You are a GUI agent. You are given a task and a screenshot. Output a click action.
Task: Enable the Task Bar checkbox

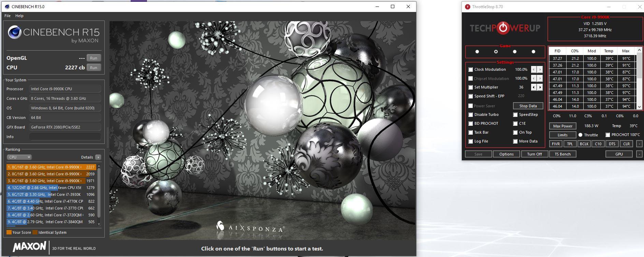471,133
